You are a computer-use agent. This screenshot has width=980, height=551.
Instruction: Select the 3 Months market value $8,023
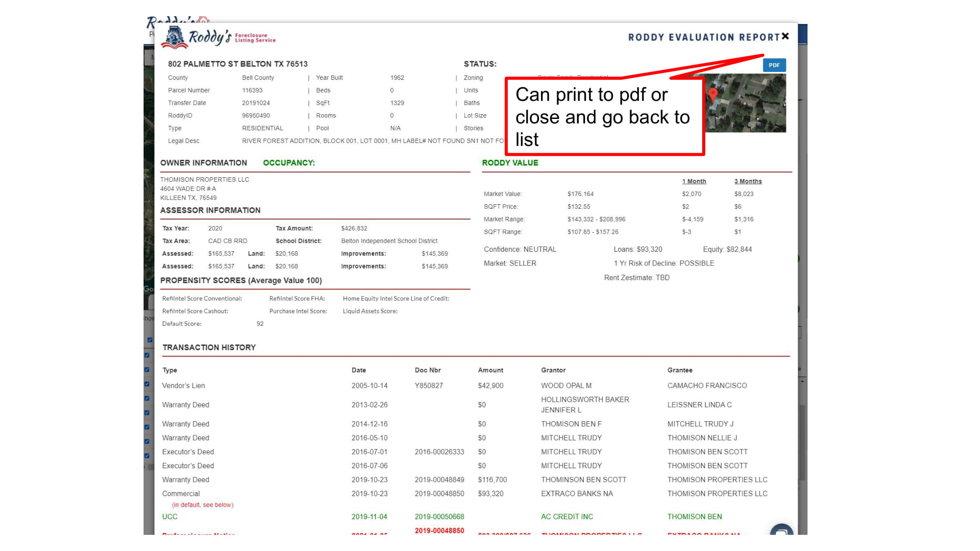point(744,194)
